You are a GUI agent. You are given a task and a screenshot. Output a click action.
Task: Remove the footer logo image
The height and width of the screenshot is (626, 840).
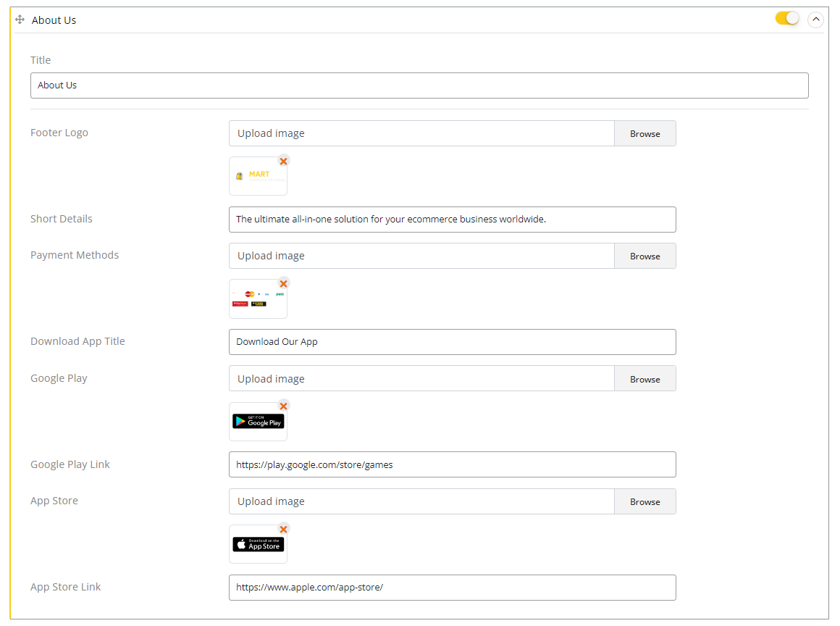(283, 162)
